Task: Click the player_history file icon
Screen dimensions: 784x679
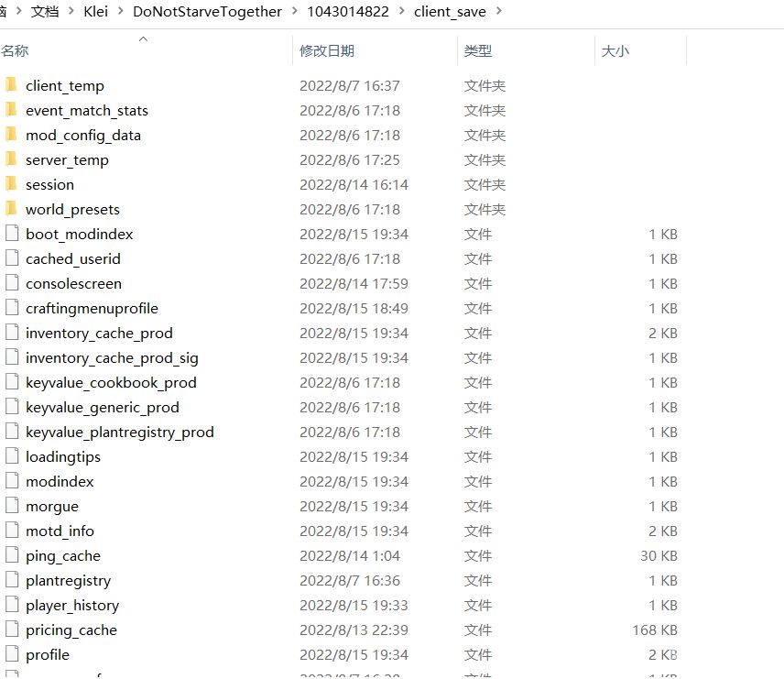Action: point(12,605)
